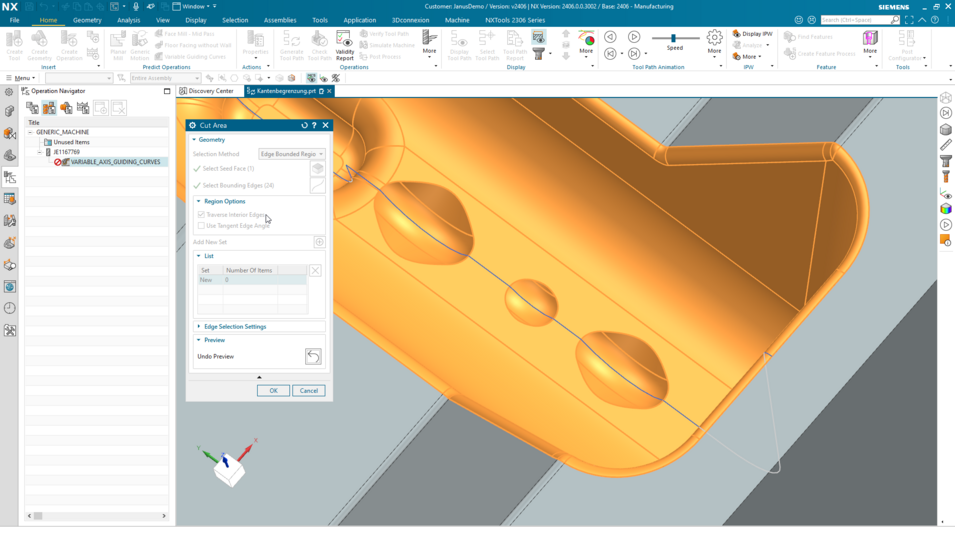Click OK in Cut Area dialog
This screenshot has height=537, width=955.
click(273, 391)
